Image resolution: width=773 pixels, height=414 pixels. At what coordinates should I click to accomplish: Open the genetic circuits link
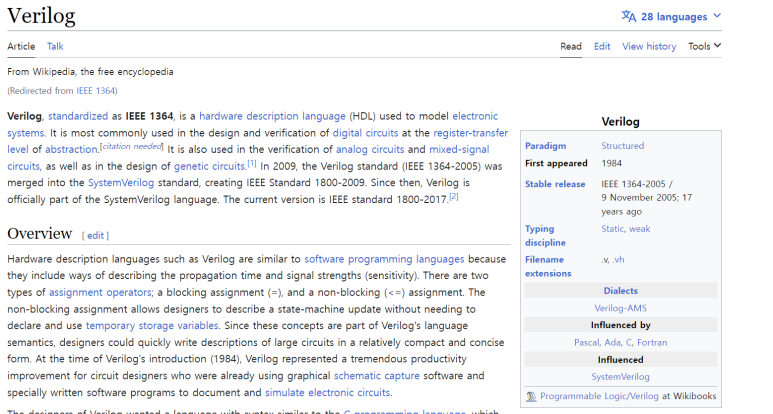(210, 166)
